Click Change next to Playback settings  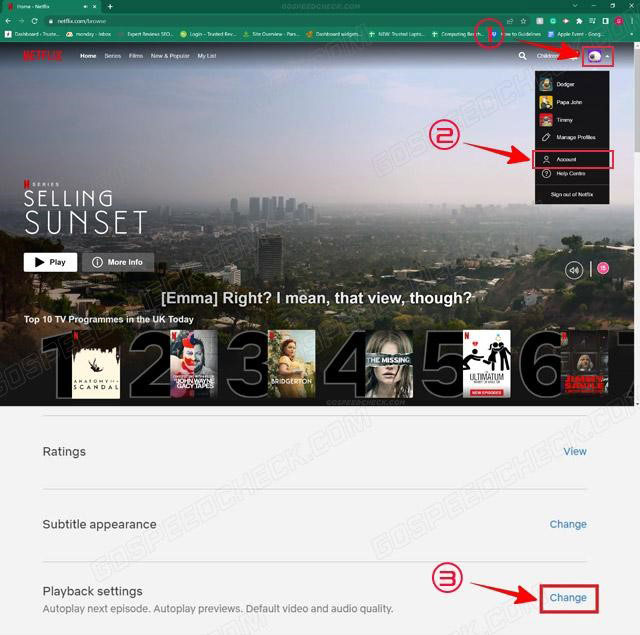coord(568,597)
